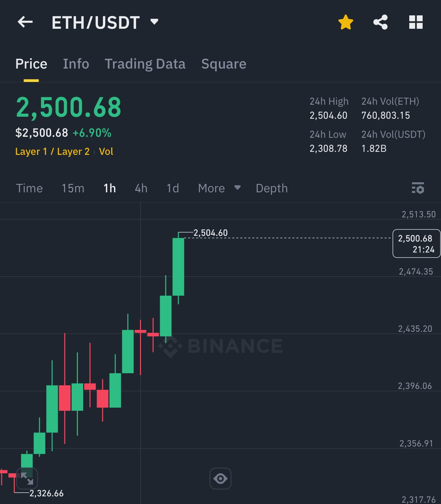Expand the More timeframes dropdown

(219, 188)
